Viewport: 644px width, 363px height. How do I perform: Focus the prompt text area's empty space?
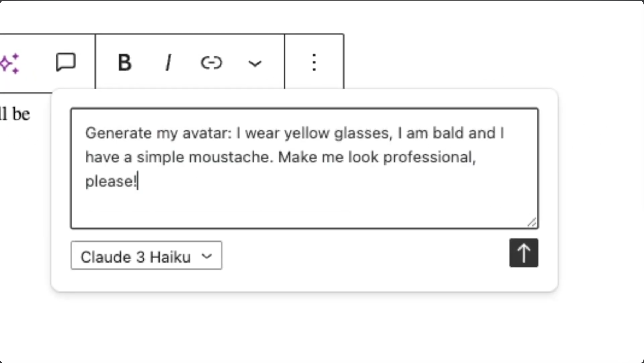(304, 207)
